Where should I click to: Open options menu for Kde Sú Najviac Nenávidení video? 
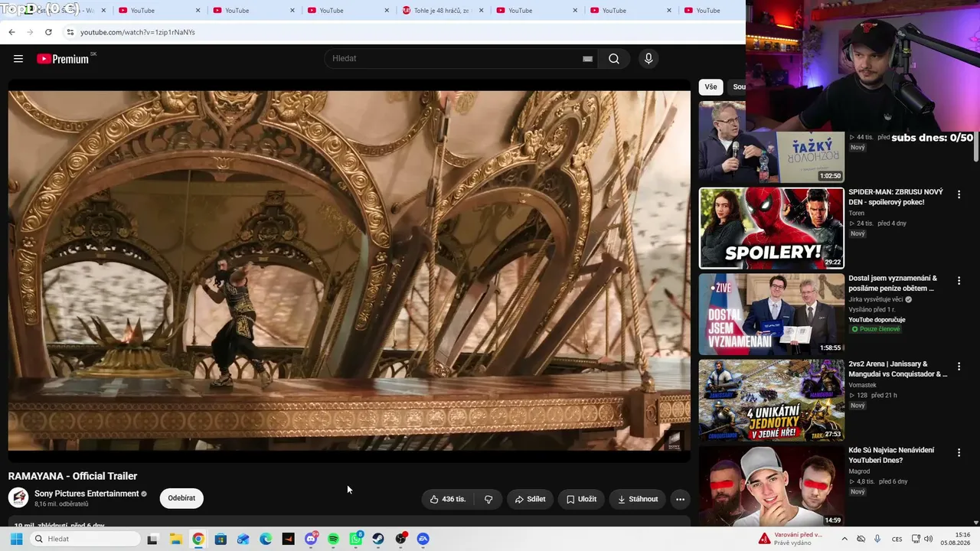tap(959, 453)
